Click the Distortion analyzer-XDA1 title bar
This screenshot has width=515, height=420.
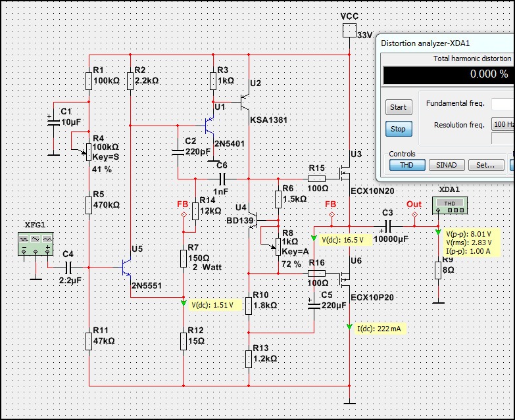pyautogui.click(x=446, y=43)
